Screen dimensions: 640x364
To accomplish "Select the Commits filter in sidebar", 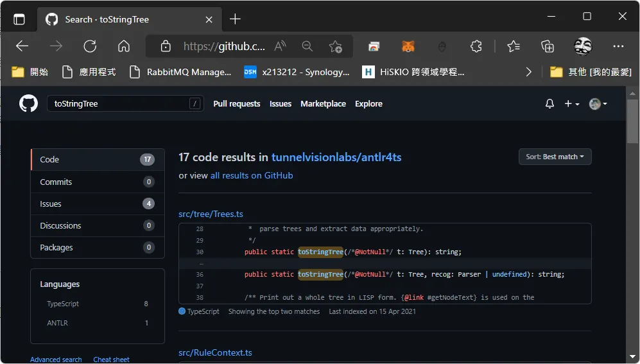I will coord(98,182).
